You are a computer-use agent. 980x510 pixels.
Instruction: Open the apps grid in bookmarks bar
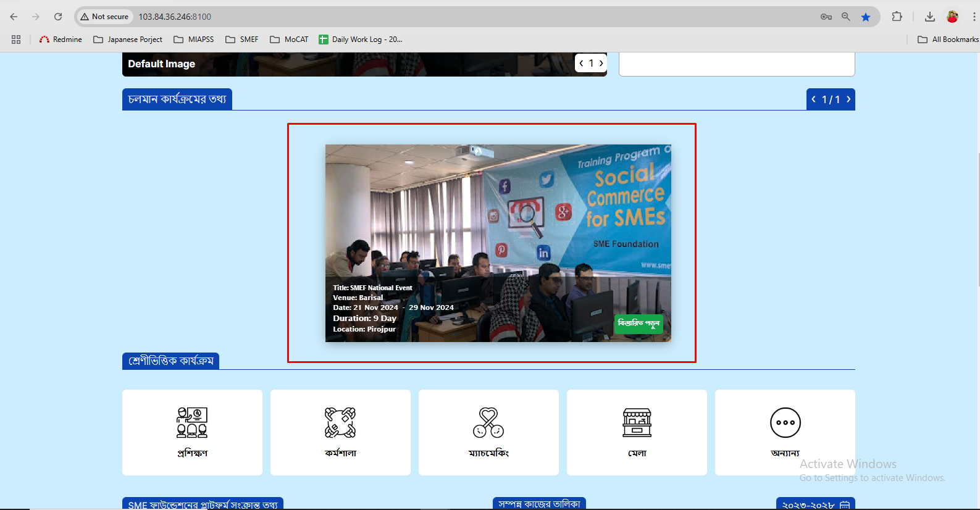[16, 40]
